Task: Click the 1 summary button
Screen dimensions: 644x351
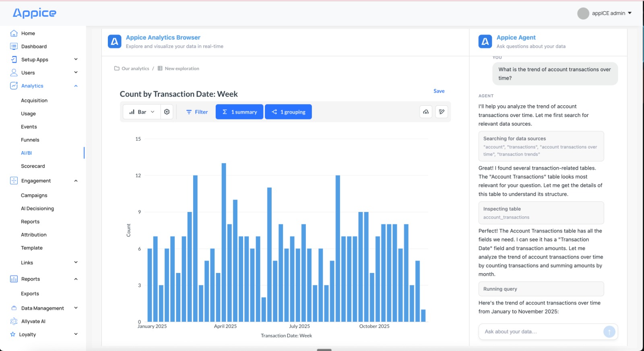Action: coord(239,112)
